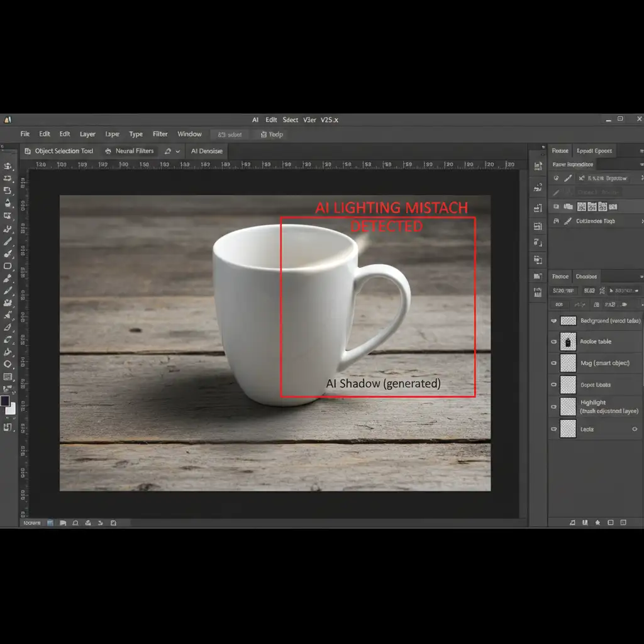Screen dimensions: 644x644
Task: Select the rounded rectangle shape tool
Action: [x=8, y=266]
